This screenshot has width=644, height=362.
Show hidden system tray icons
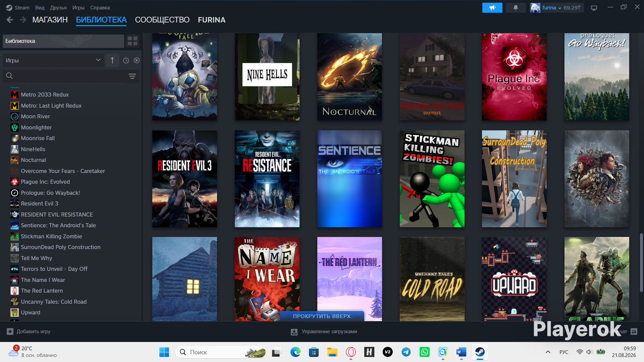pyautogui.click(x=548, y=352)
